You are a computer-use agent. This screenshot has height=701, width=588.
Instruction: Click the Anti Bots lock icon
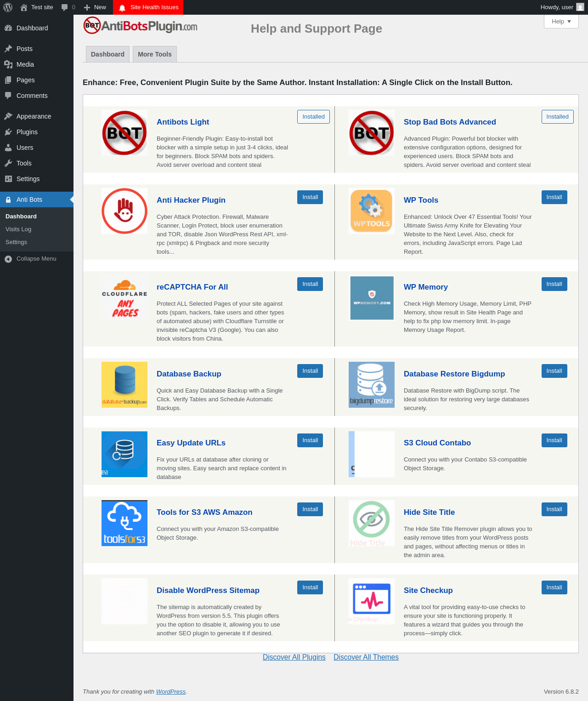pyautogui.click(x=8, y=199)
